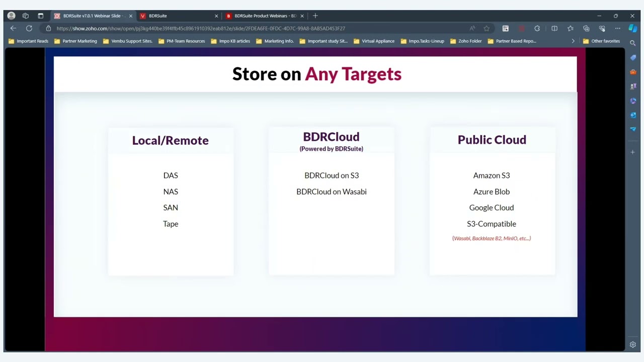
Task: Open the QR code extension icon
Action: coord(506,29)
